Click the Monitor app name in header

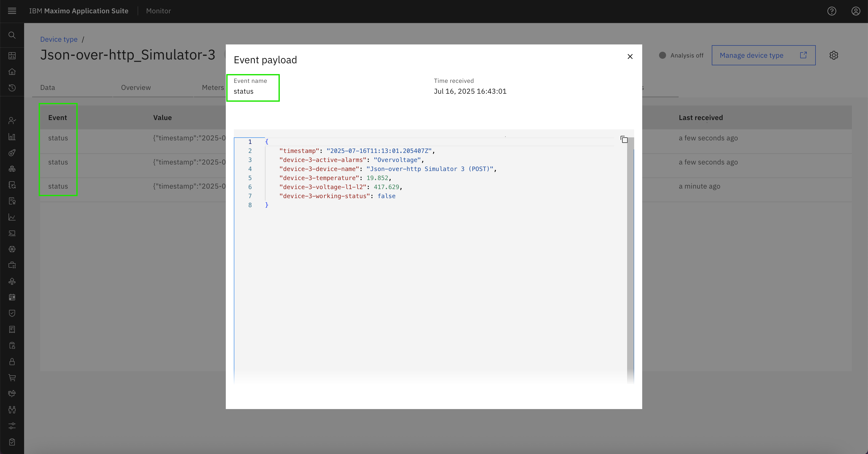[x=158, y=11]
